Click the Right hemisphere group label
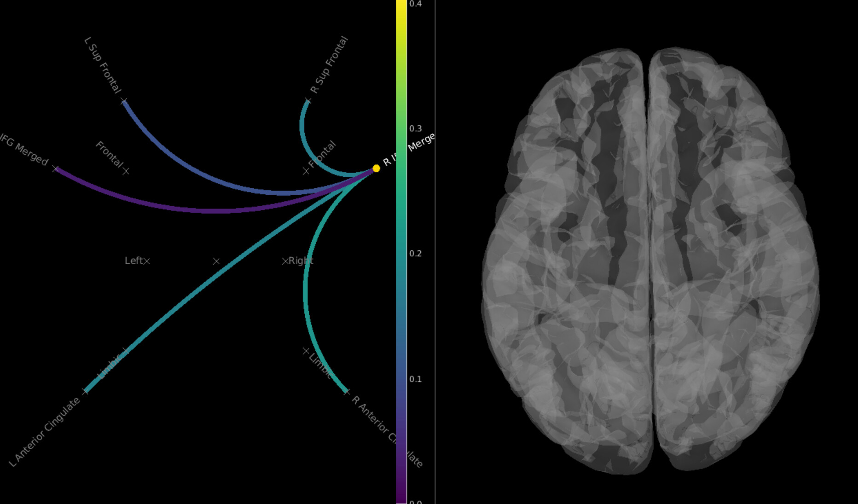 coord(301,261)
